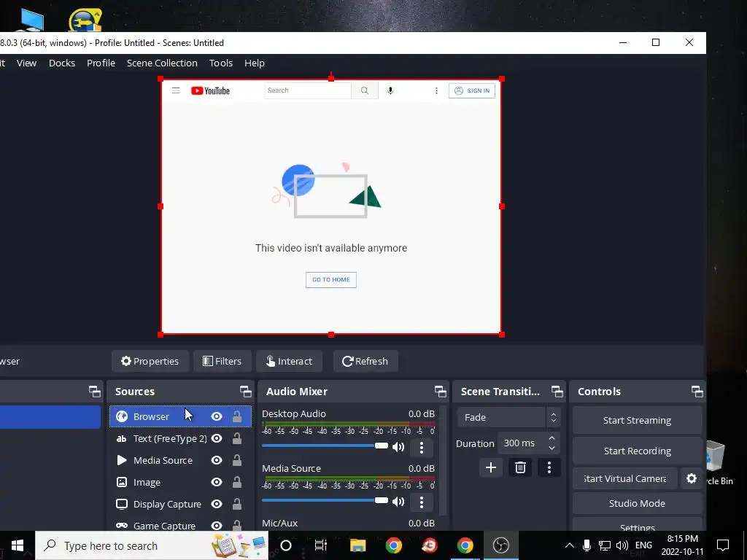Increase transition duration value

tap(551, 438)
